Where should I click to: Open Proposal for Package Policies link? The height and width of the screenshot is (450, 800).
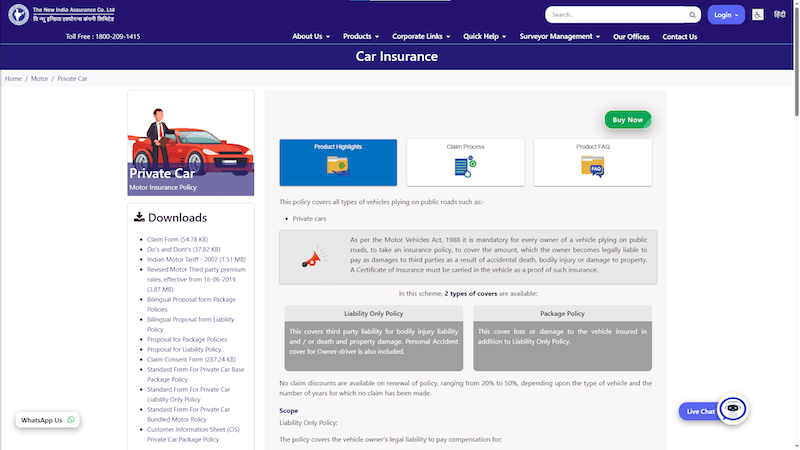tap(187, 339)
